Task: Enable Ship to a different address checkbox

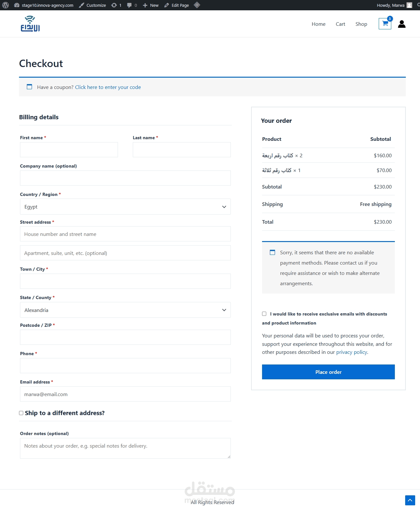Action: click(21, 413)
